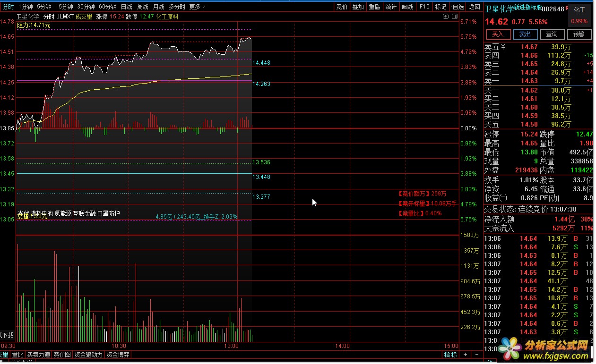The image size is (596, 364).
Task: Click the plus button next to 指标
Action: (465, 354)
